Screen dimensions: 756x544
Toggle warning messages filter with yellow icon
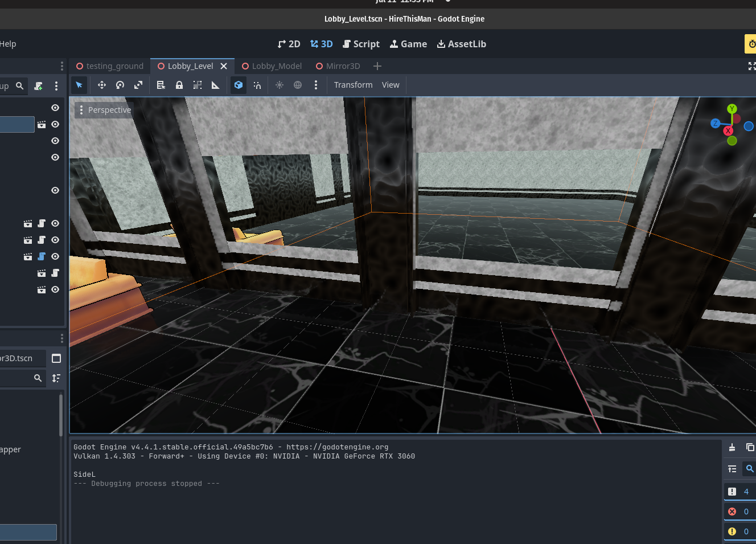click(x=740, y=531)
